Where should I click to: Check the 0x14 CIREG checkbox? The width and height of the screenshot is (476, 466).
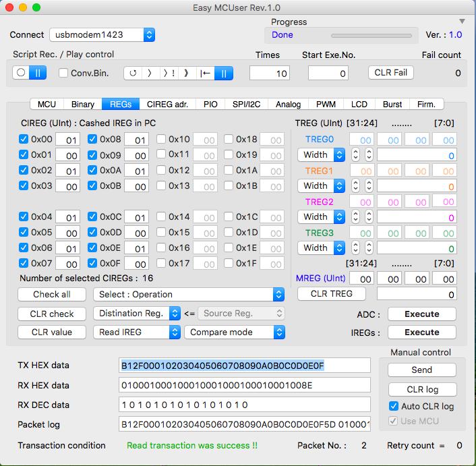coord(161,216)
